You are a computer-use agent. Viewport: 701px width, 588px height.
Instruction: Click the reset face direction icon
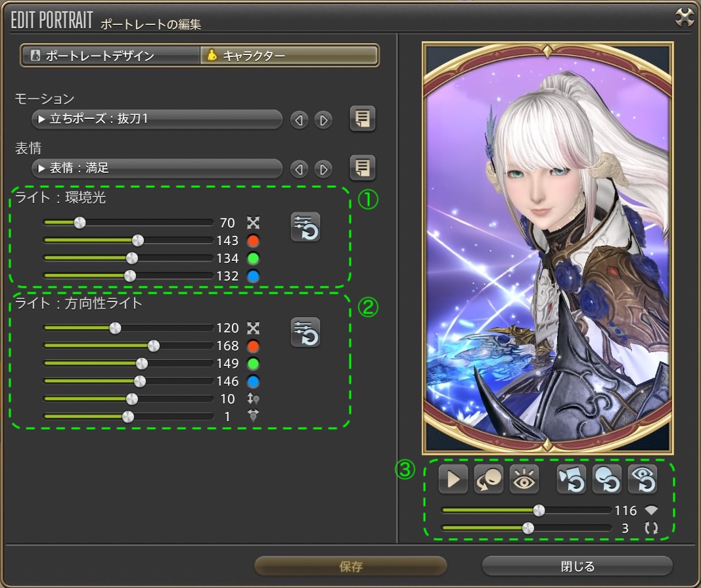pos(606,480)
